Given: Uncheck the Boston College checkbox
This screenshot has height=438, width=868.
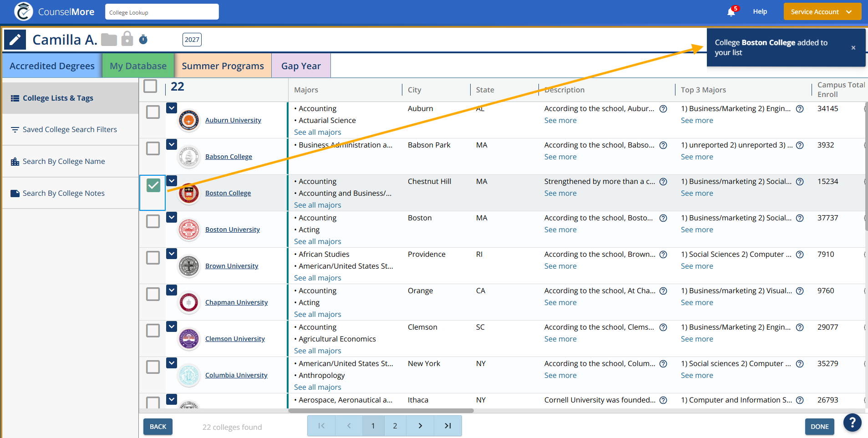Looking at the screenshot, I should [153, 185].
